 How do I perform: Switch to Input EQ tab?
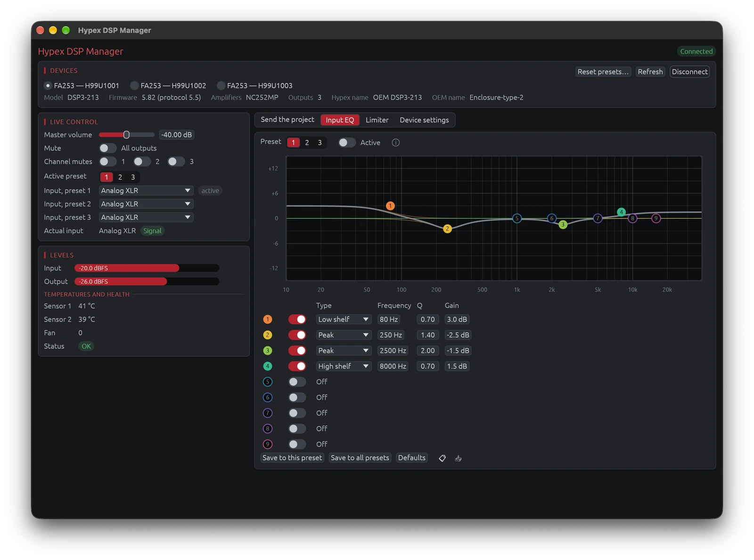pos(340,120)
